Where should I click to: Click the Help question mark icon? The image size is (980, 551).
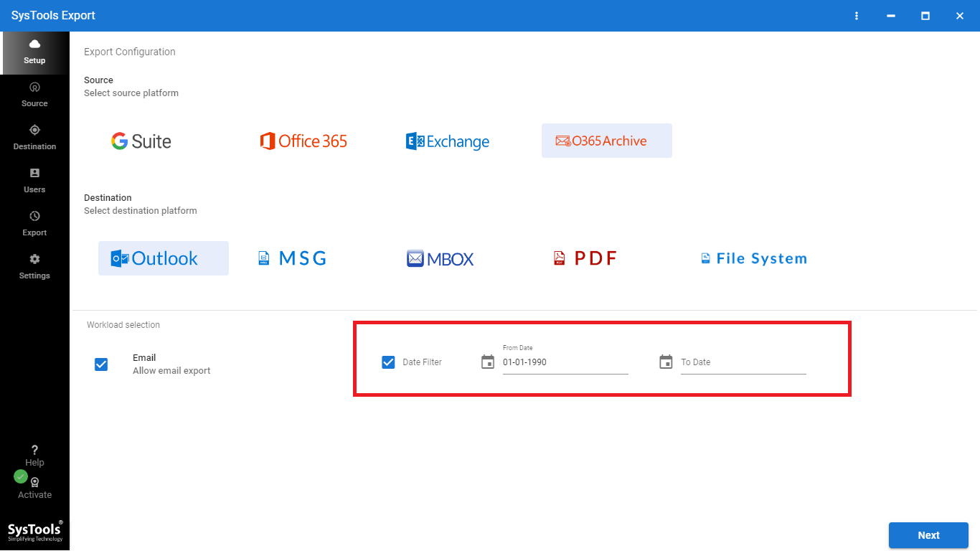coord(34,451)
